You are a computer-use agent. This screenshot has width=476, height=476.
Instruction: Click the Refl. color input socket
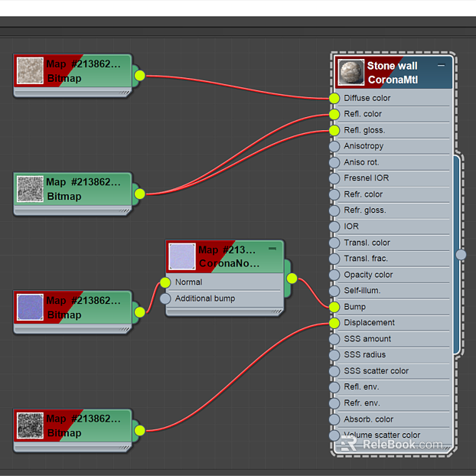click(334, 115)
